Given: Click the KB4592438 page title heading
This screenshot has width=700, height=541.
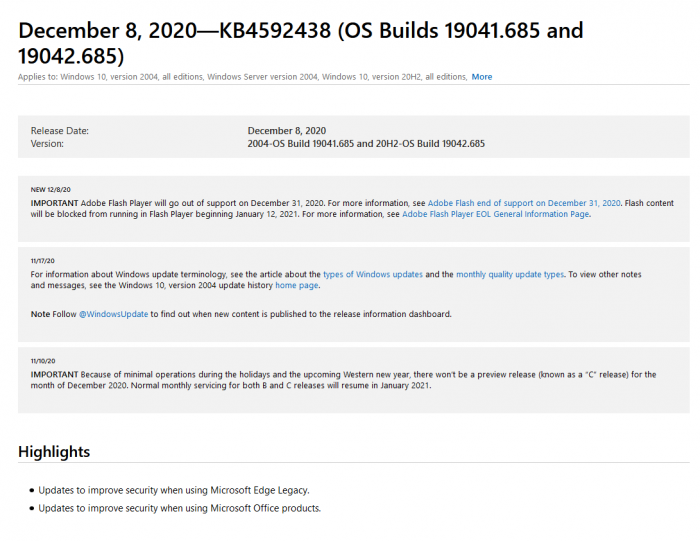Looking at the screenshot, I should (300, 42).
